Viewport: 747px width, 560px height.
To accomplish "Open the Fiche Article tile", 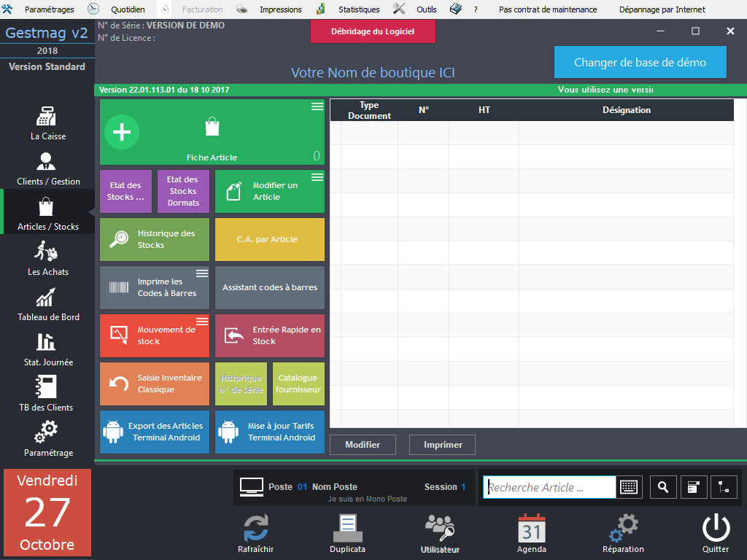I will pyautogui.click(x=212, y=132).
